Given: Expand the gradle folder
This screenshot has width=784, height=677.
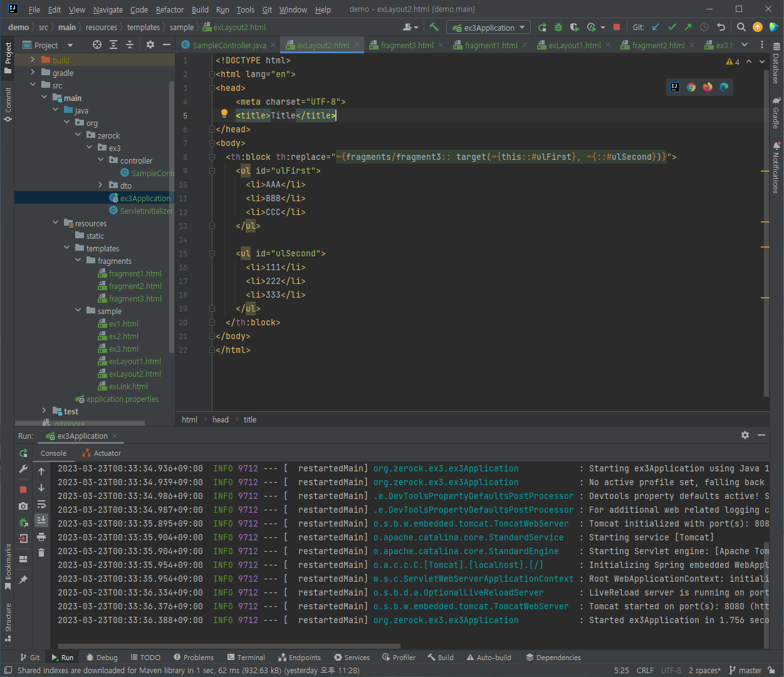Looking at the screenshot, I should point(33,72).
